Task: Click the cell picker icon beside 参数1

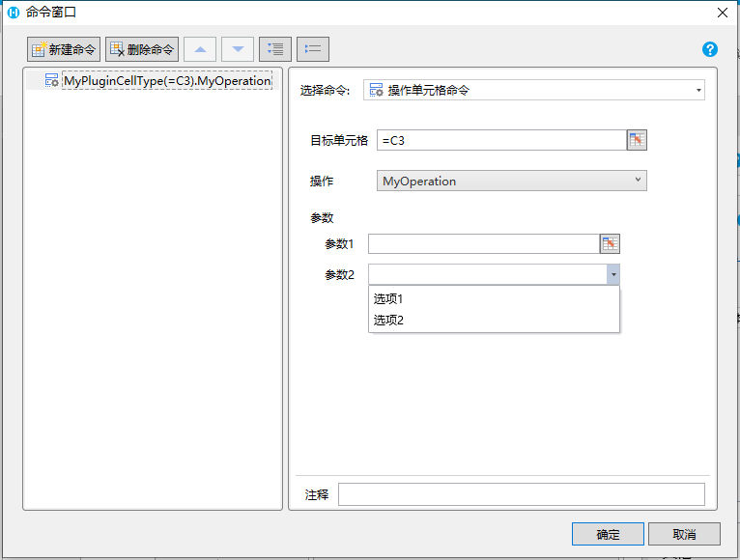Action: 610,244
